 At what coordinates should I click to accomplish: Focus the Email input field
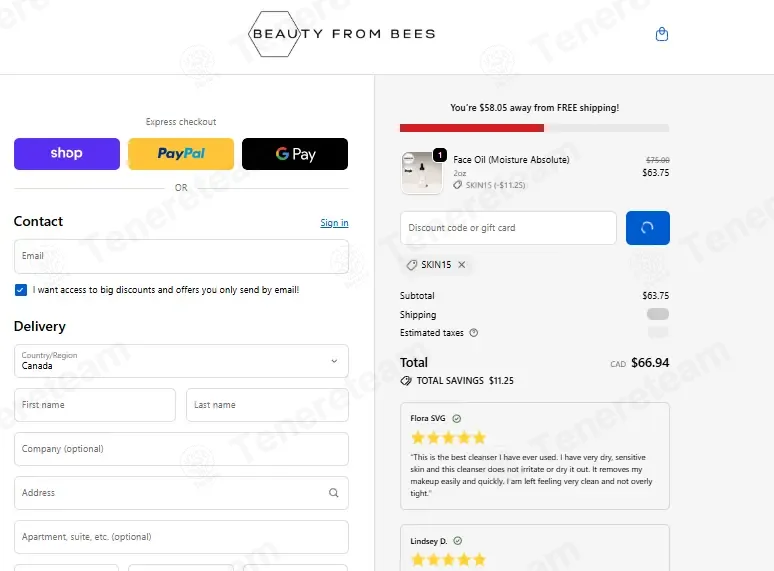click(x=181, y=257)
